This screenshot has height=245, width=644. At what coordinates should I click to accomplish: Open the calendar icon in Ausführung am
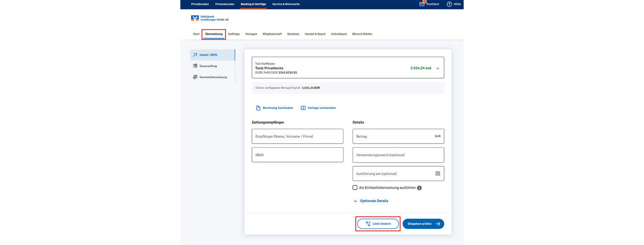[x=437, y=173]
